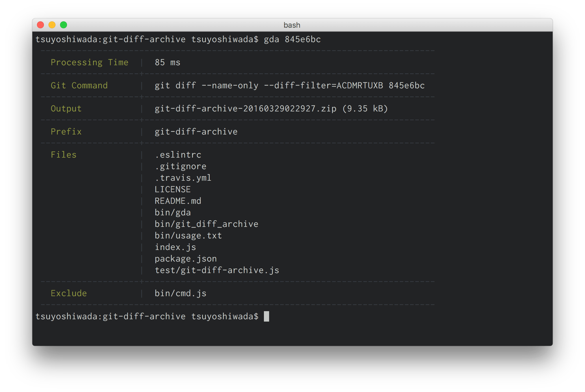The width and height of the screenshot is (585, 392).
Task: Select the Output label
Action: (x=66, y=108)
